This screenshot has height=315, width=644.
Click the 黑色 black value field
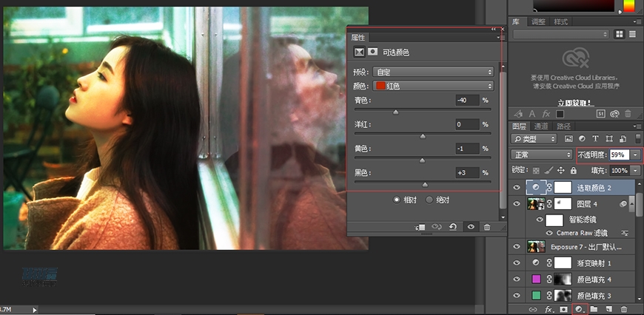coord(467,173)
